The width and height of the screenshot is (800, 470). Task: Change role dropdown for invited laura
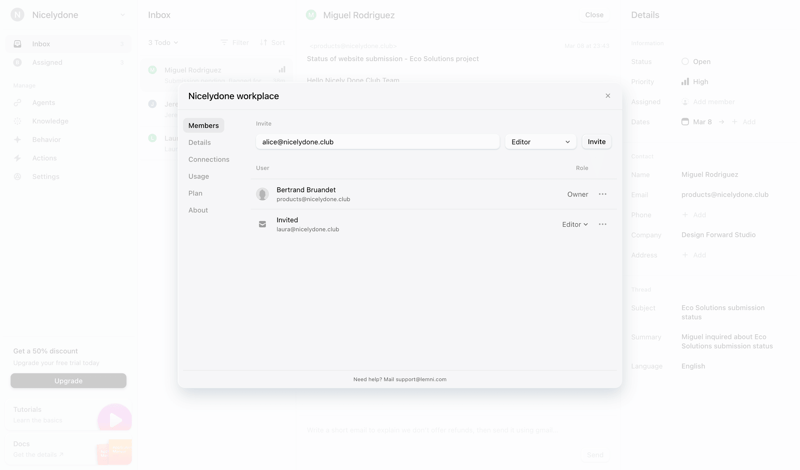click(575, 224)
